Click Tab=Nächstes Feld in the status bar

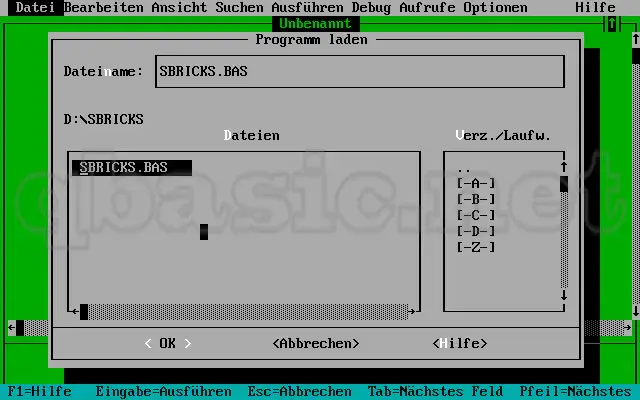435,391
